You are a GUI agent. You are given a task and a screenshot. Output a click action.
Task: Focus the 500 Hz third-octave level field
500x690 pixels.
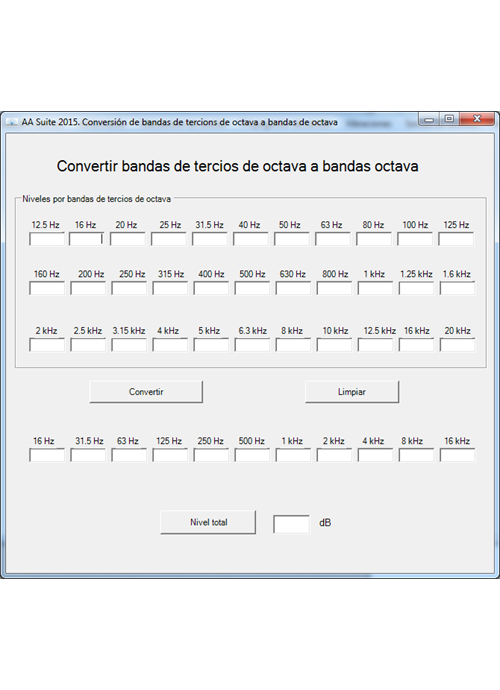pyautogui.click(x=252, y=288)
